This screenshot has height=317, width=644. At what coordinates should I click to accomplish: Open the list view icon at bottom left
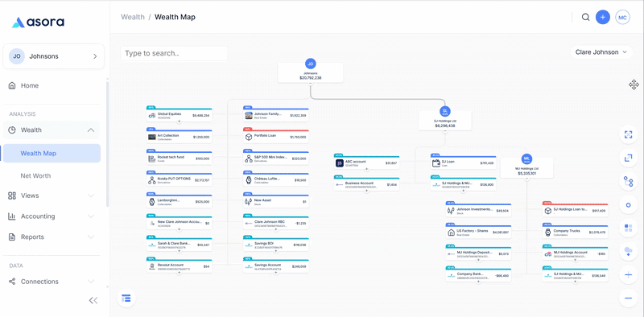pyautogui.click(x=126, y=298)
